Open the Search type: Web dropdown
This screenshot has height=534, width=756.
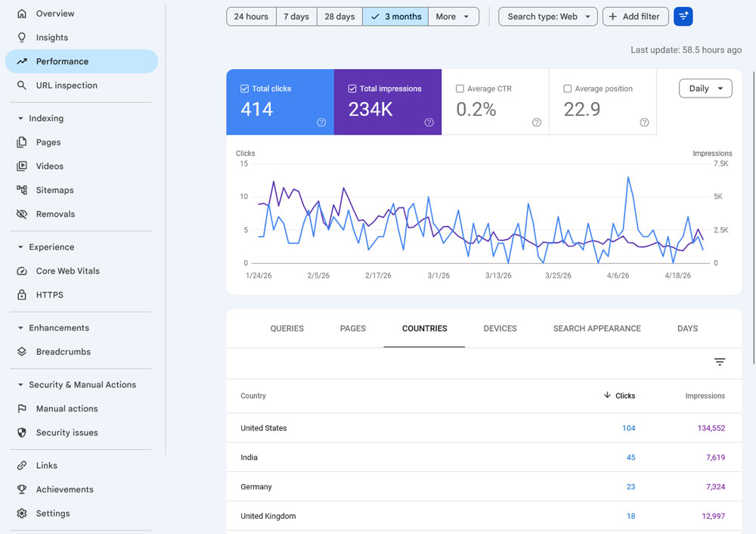click(x=547, y=16)
